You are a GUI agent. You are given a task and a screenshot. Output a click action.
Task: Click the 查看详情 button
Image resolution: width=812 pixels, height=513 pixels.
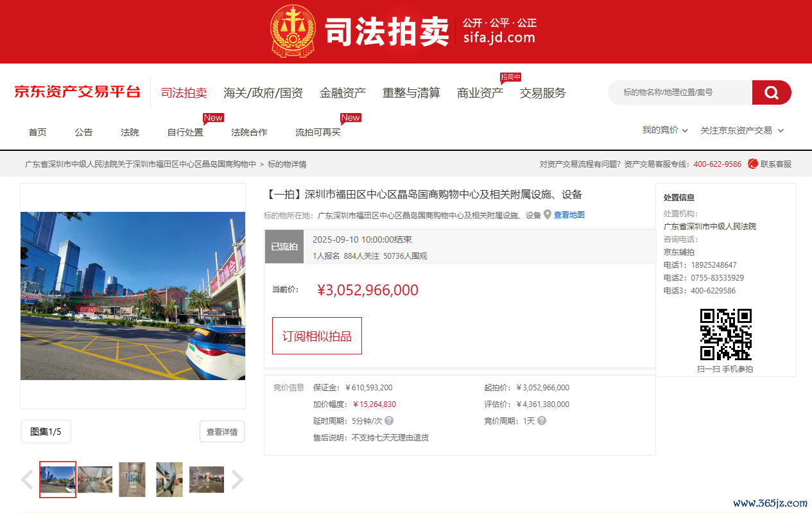[x=222, y=432]
